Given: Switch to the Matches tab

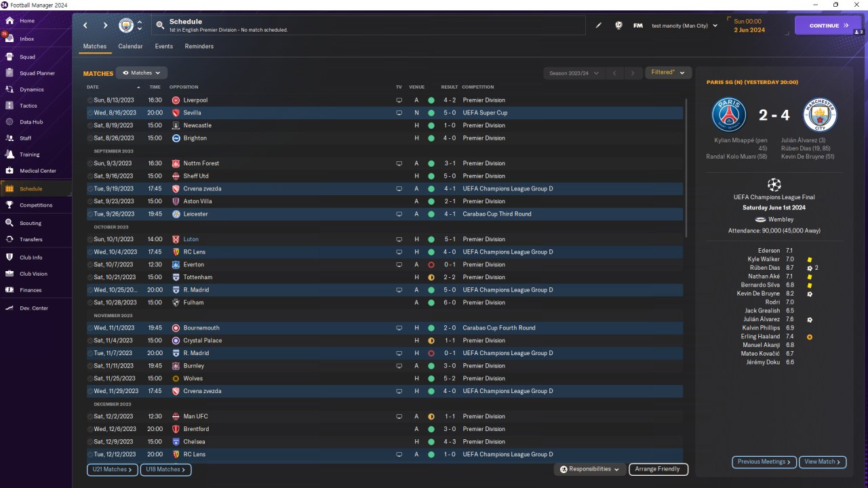Looking at the screenshot, I should pyautogui.click(x=95, y=47).
